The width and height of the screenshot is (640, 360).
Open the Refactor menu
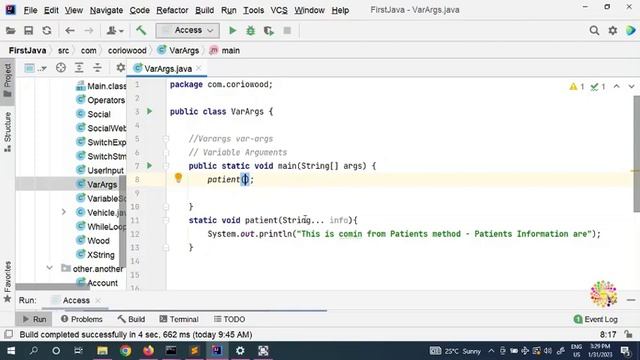pos(172,10)
